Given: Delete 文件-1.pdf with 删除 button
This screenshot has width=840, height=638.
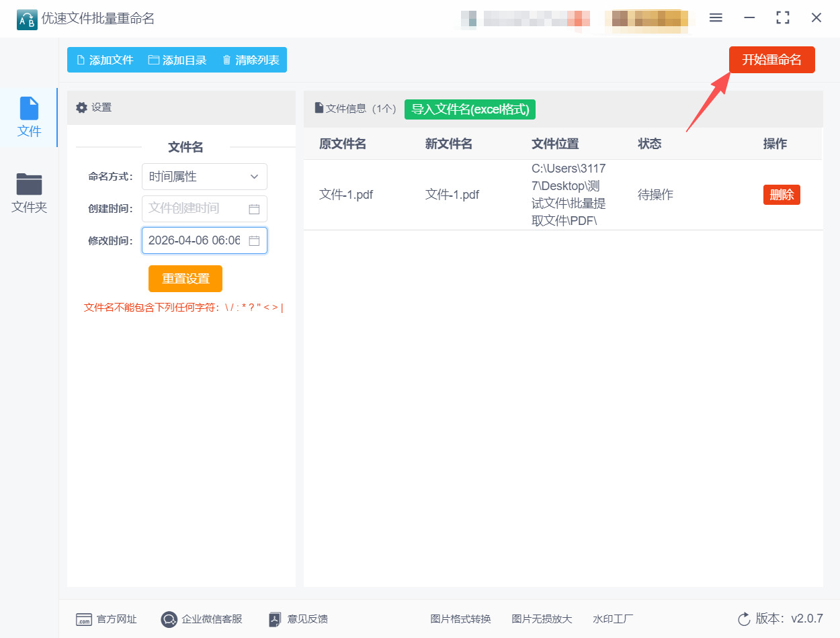Looking at the screenshot, I should 782,195.
